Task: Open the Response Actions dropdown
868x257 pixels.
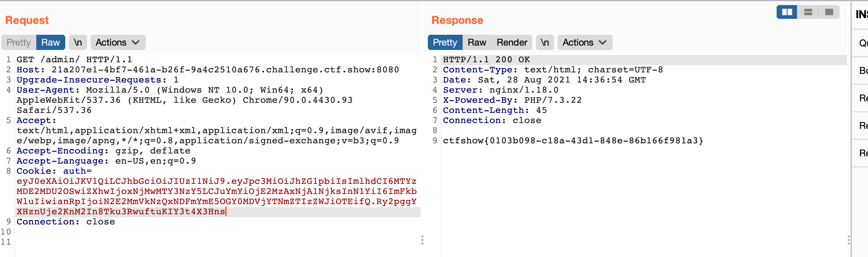Action: click(x=584, y=42)
